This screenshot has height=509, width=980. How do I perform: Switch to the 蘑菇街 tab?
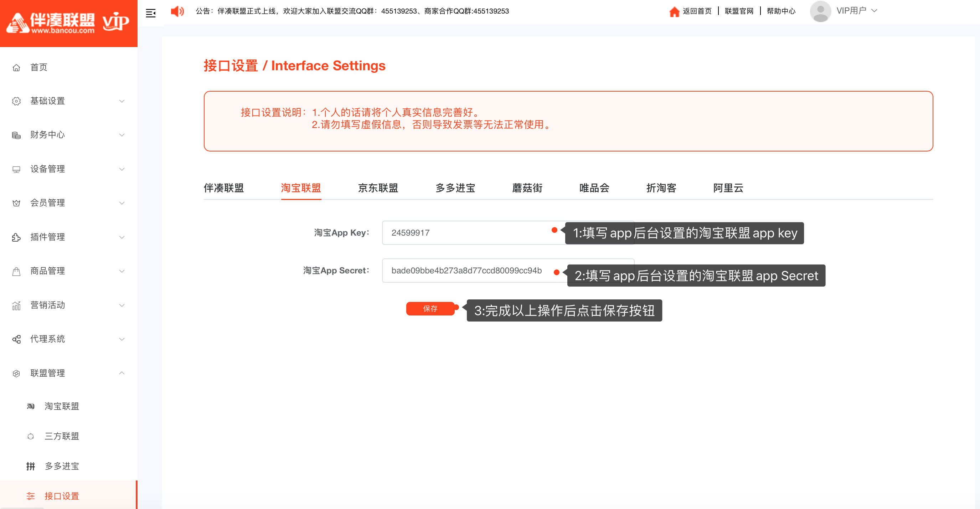point(527,188)
